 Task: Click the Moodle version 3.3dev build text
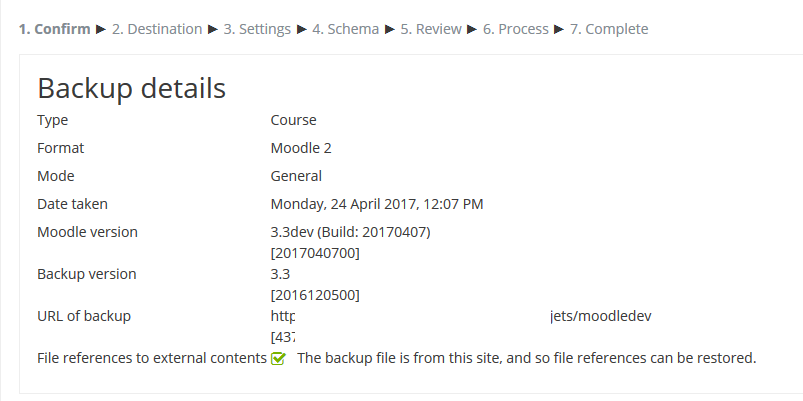(x=350, y=232)
